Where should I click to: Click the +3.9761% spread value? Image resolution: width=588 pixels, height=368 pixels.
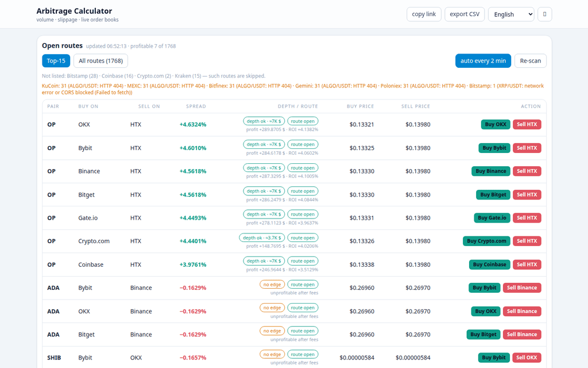193,264
